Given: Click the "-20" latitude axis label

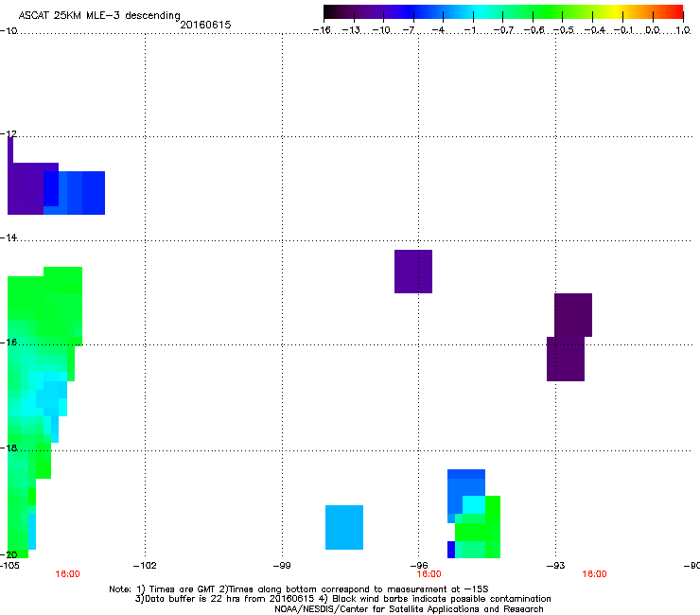Looking at the screenshot, I should (9, 554).
